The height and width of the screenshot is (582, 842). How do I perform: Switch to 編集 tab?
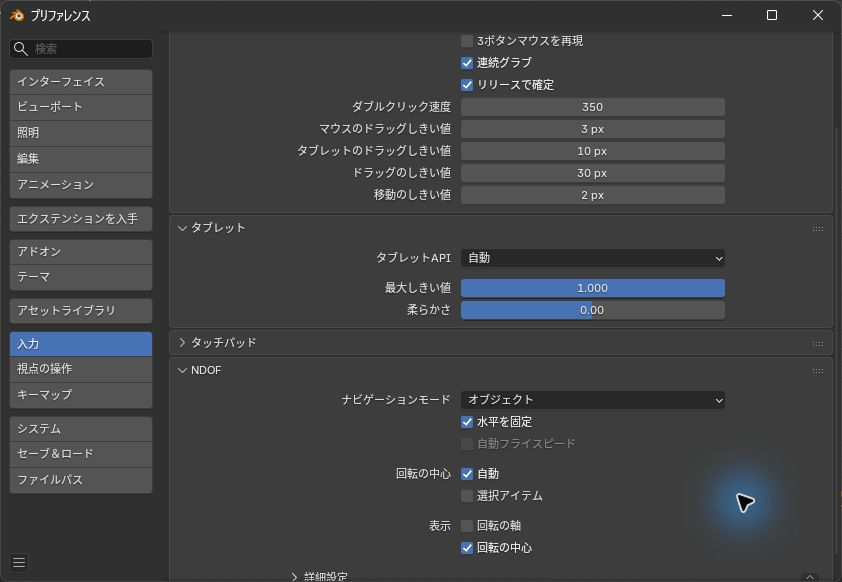81,159
